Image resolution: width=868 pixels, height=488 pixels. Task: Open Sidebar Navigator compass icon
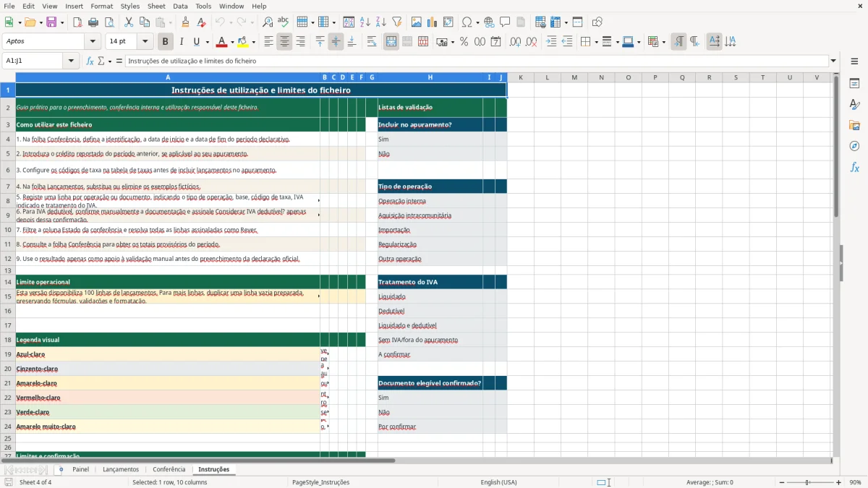(x=854, y=146)
